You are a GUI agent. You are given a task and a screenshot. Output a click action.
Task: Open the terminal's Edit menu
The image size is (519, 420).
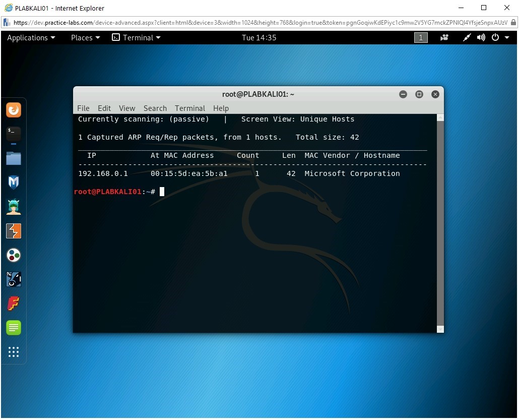click(104, 108)
